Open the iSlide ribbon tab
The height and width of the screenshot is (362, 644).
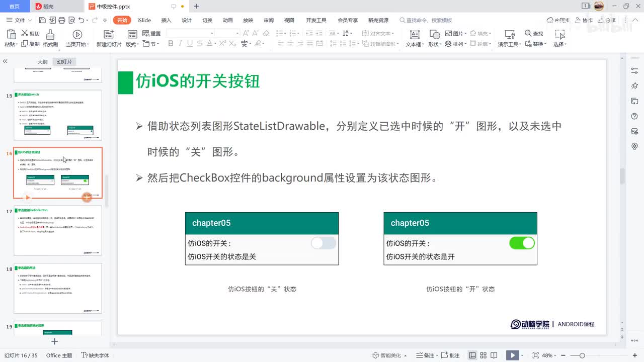pos(144,20)
